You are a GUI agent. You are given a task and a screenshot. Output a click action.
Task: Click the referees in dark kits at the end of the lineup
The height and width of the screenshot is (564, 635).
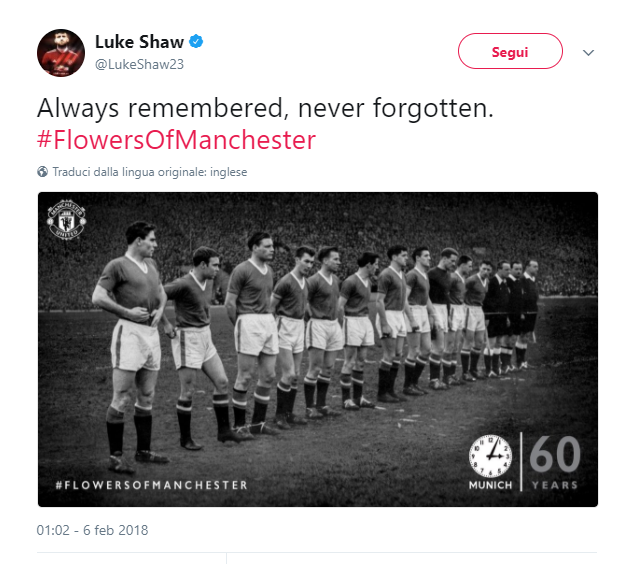coord(512,316)
